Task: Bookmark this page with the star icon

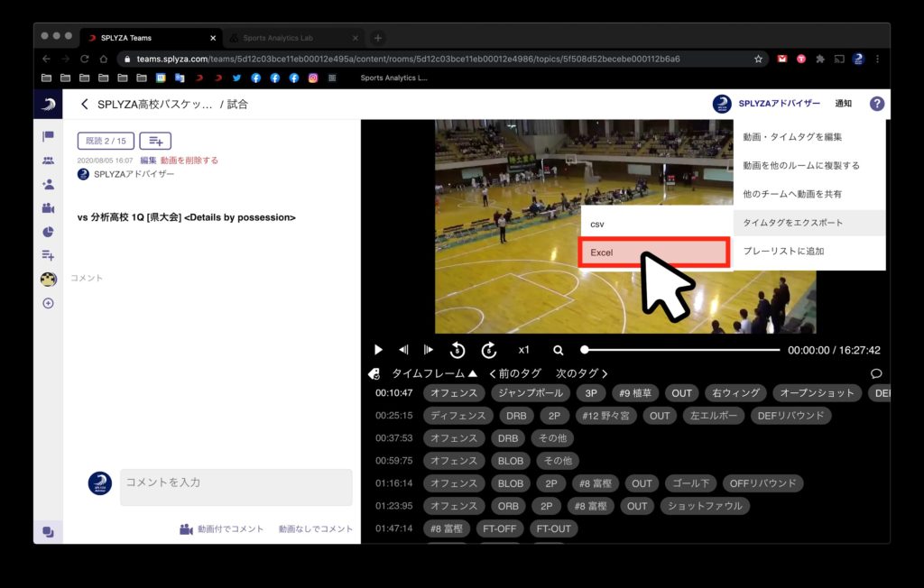Action: coord(758,59)
